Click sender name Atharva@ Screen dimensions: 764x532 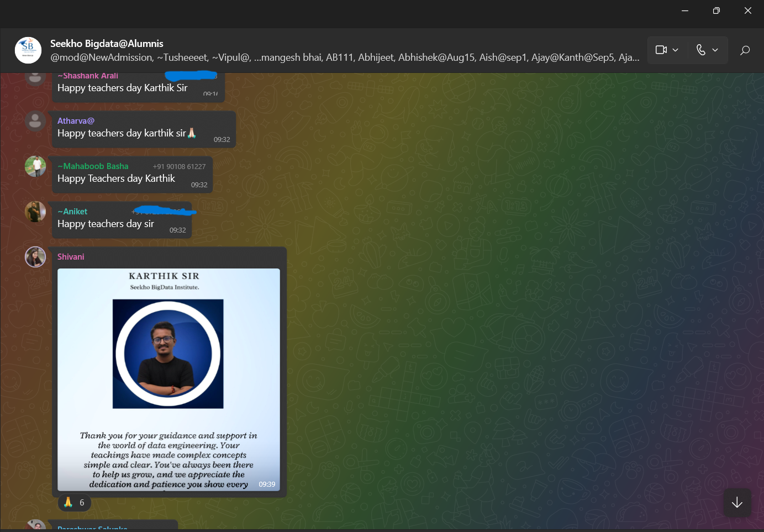coord(76,121)
